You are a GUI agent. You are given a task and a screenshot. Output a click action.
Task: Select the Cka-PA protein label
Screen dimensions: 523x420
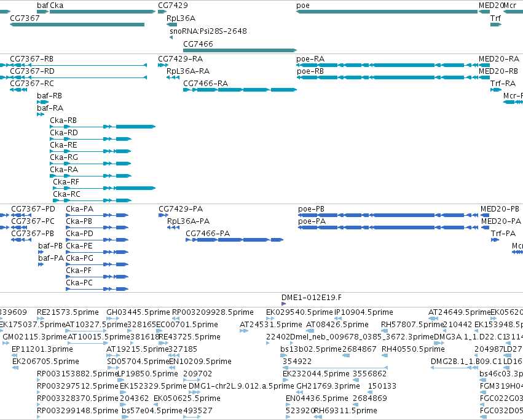pos(79,209)
